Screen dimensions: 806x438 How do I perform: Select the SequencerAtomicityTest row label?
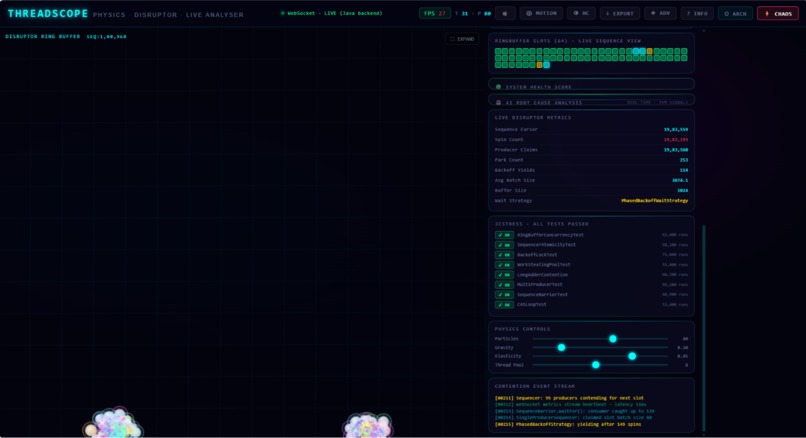click(546, 245)
